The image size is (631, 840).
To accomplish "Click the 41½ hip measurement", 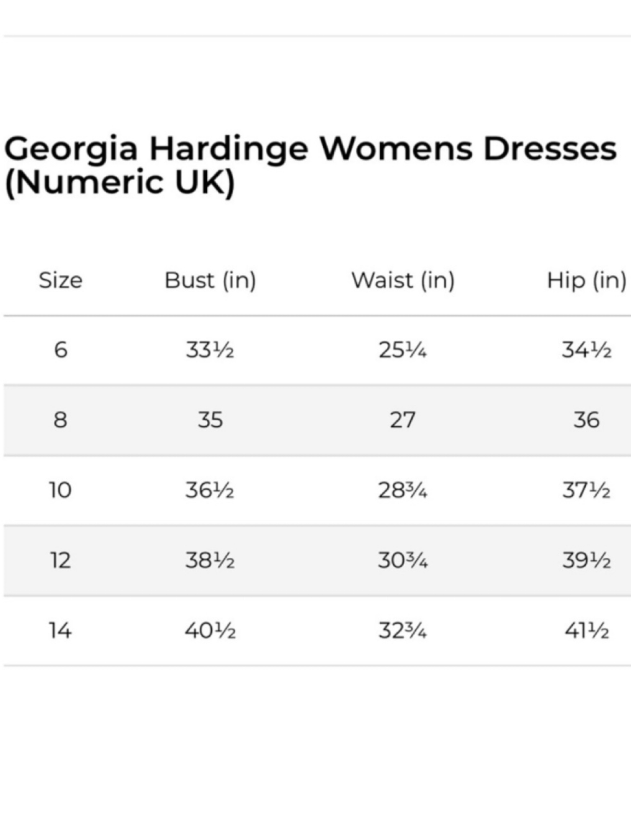I will pos(587,630).
